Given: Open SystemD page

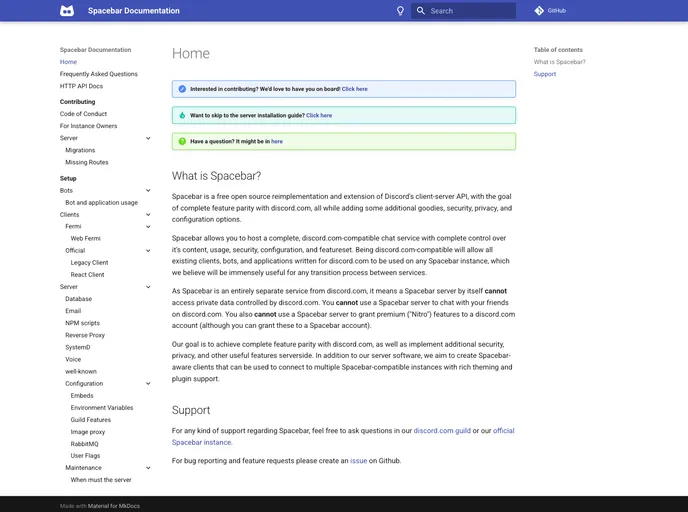Looking at the screenshot, I should [78, 347].
